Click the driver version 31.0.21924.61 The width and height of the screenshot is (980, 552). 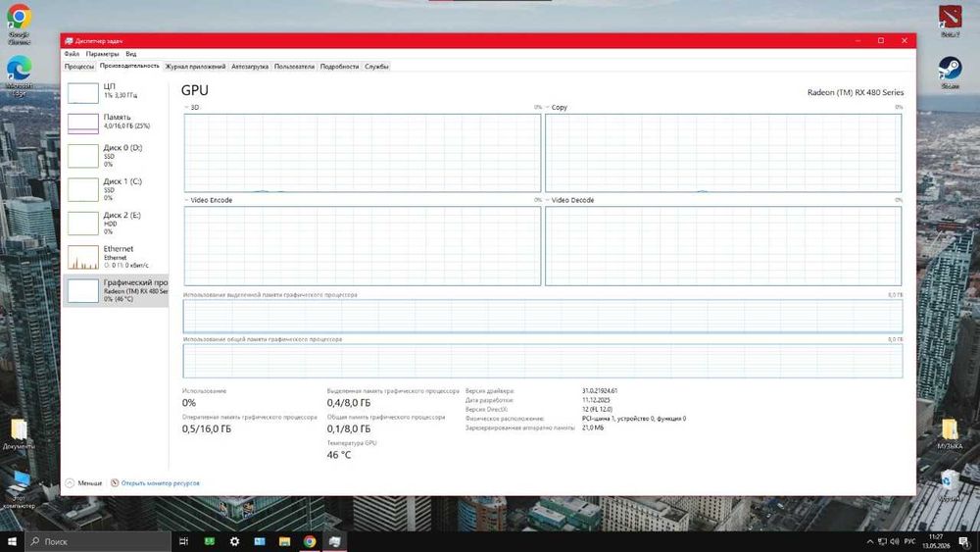coord(600,390)
